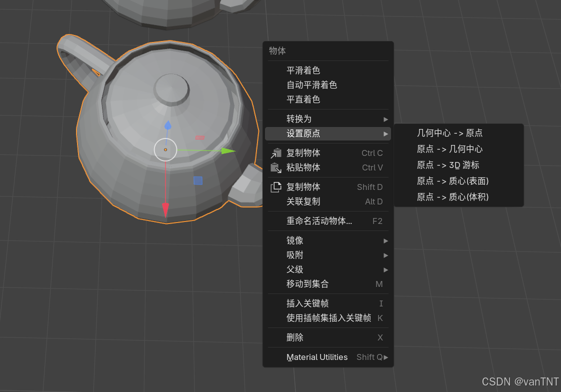The image size is (561, 392).
Task: Click the red plane gizmo square
Action: pos(200,137)
